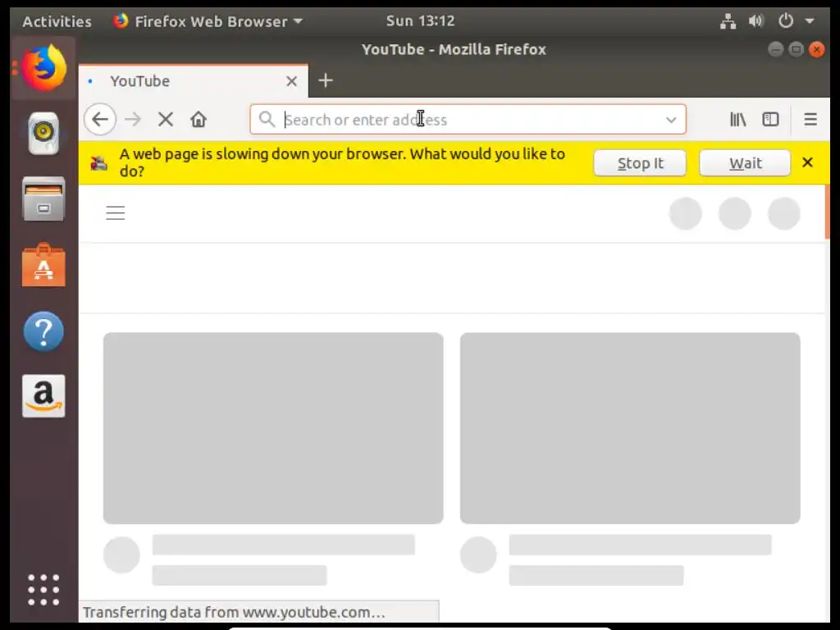Screen dimensions: 840x630
Task: Show Applications grid at dock bottom
Action: (x=44, y=589)
